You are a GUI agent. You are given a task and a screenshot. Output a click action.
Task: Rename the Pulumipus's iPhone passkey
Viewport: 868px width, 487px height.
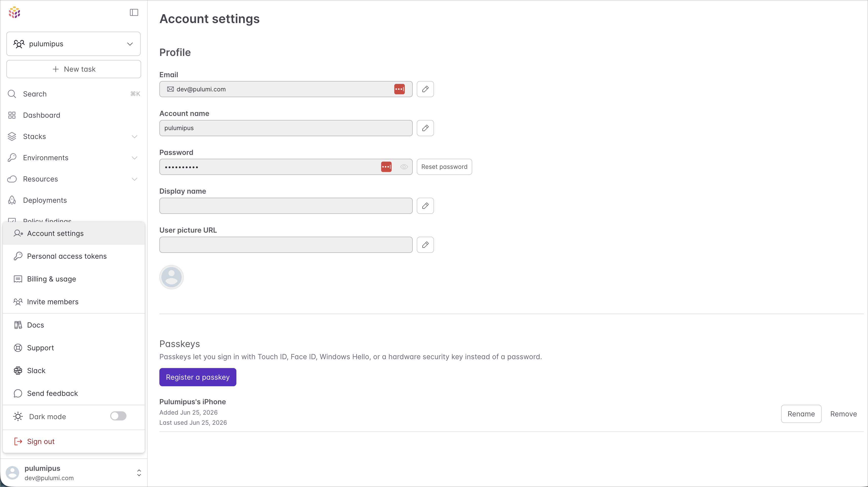(x=801, y=414)
